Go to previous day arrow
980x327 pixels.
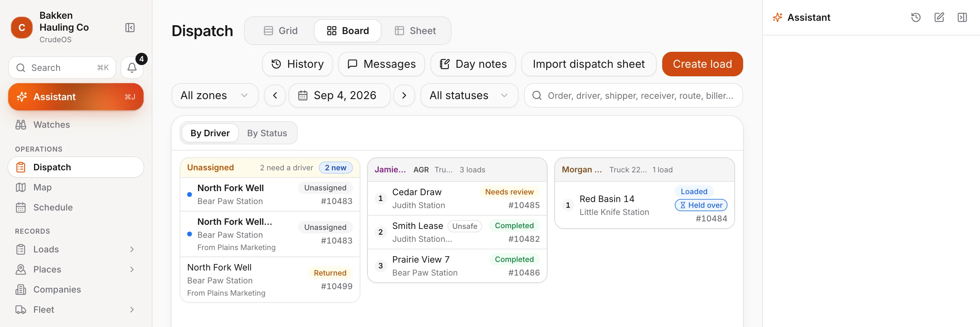pos(275,96)
